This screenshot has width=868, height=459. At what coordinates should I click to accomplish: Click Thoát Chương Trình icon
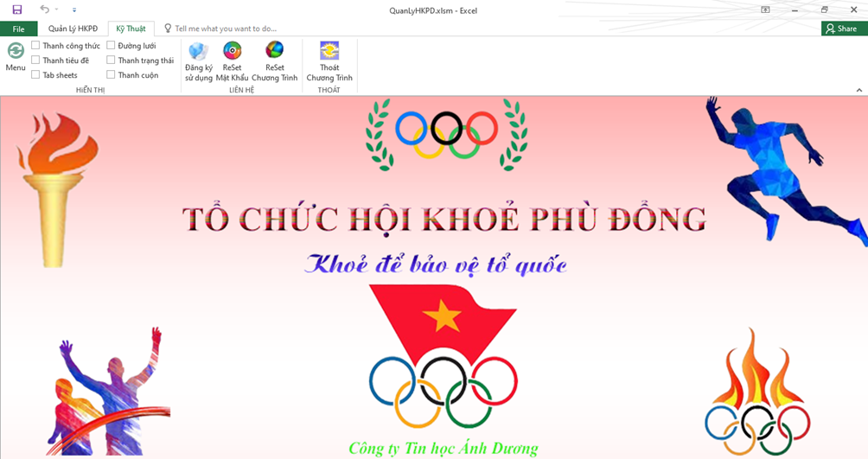tap(329, 51)
